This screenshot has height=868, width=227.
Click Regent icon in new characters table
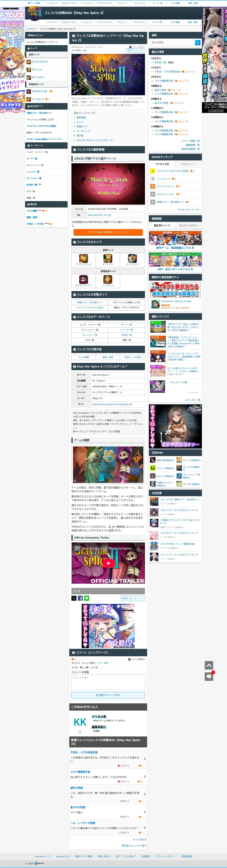click(x=108, y=279)
